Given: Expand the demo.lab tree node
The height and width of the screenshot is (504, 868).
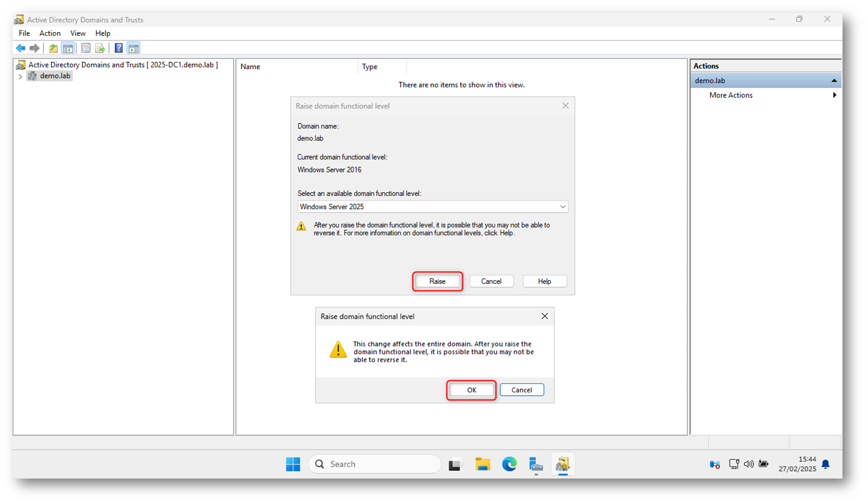Looking at the screenshot, I should (x=20, y=76).
